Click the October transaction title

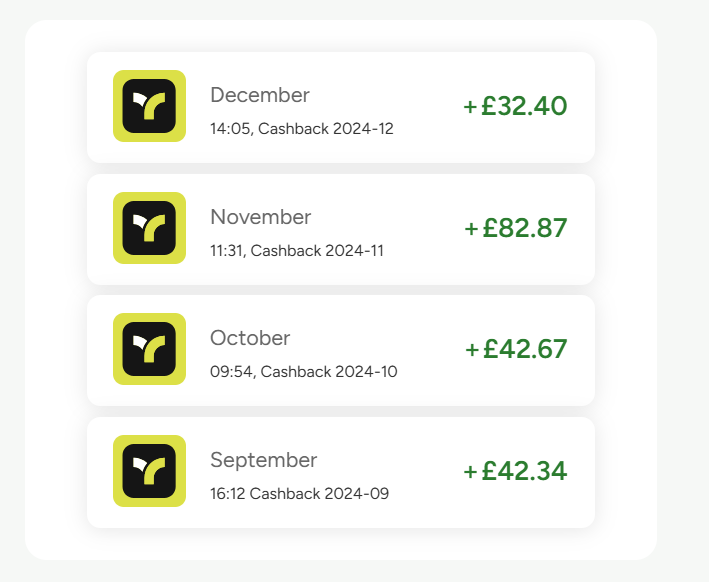(250, 338)
